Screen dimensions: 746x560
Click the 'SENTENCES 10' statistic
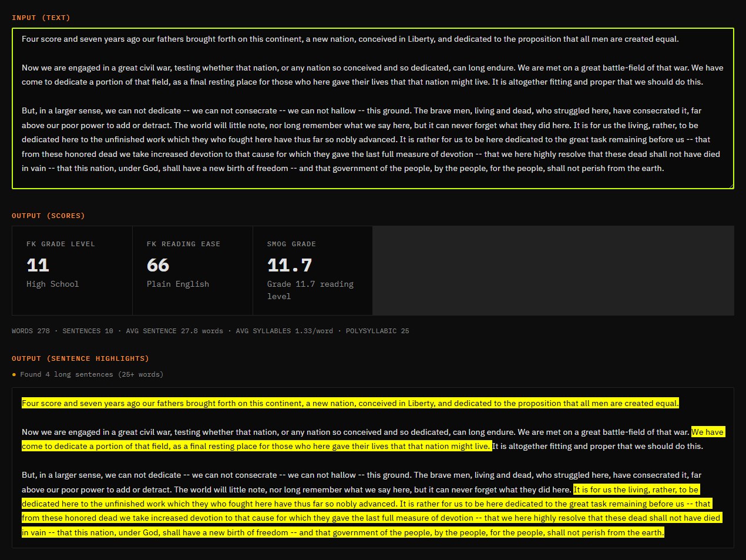coord(88,331)
